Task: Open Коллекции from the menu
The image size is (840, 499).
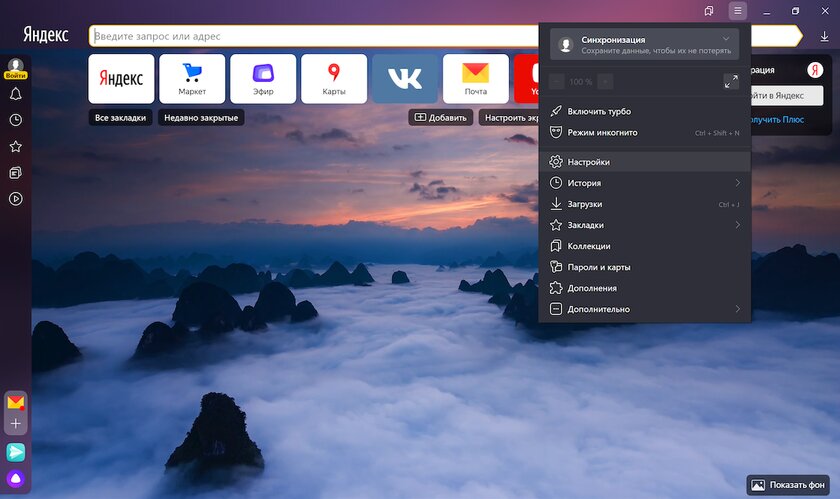Action: click(x=644, y=246)
